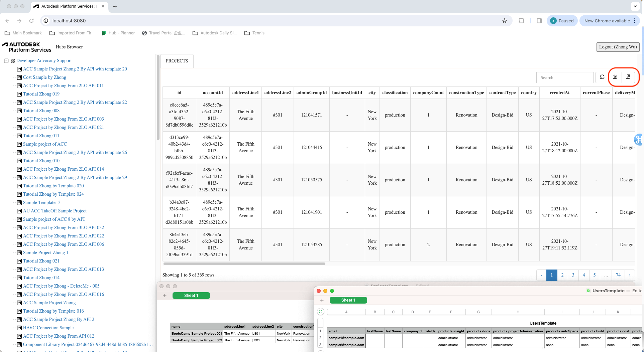The width and height of the screenshot is (644, 352).
Task: Open the Travel Portal bookmark
Action: 163,33
